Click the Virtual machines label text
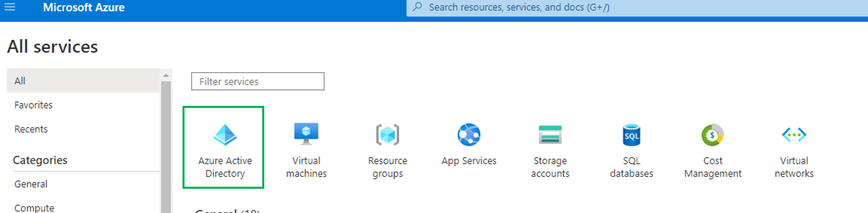 point(306,167)
